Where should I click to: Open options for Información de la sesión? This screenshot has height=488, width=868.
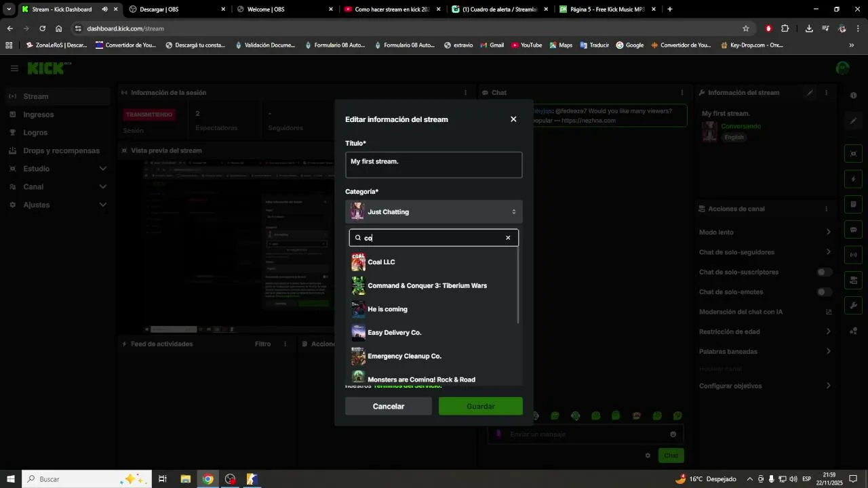point(465,93)
